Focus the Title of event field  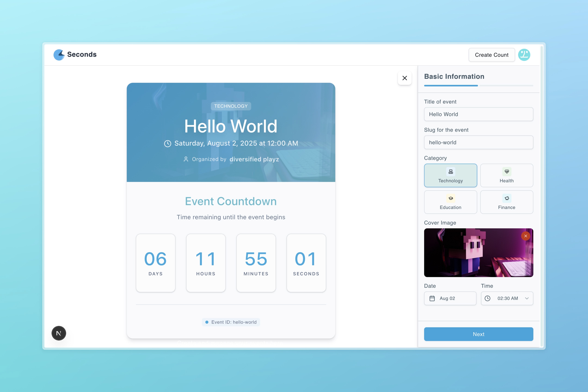[x=478, y=114]
